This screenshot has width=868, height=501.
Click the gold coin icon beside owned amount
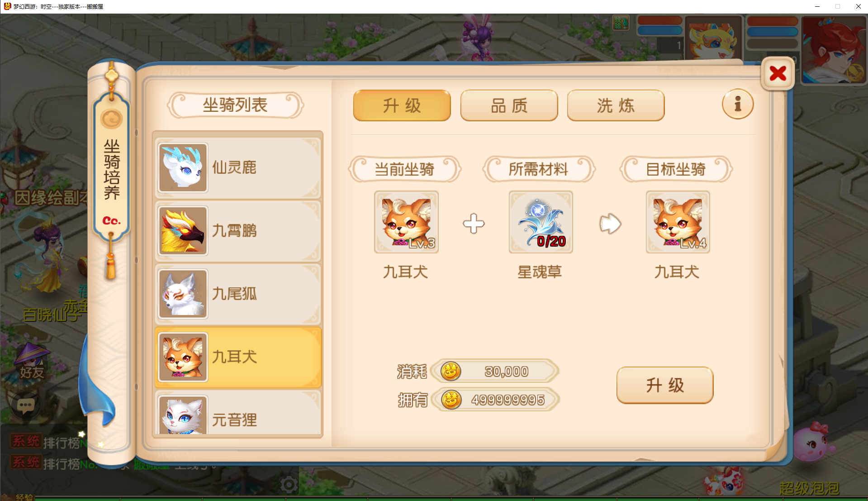(x=451, y=400)
